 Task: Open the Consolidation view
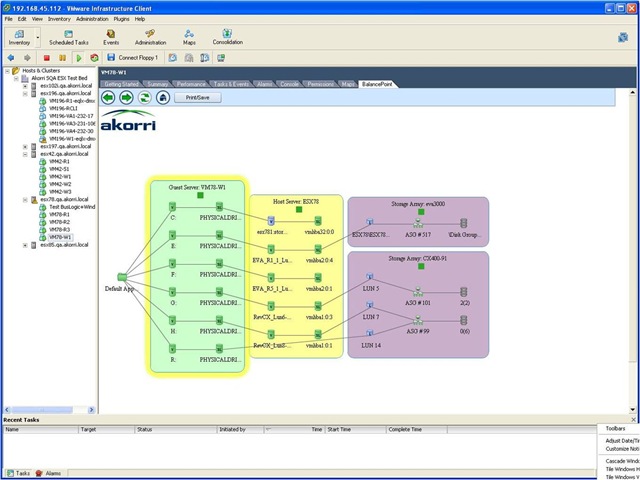(x=227, y=37)
